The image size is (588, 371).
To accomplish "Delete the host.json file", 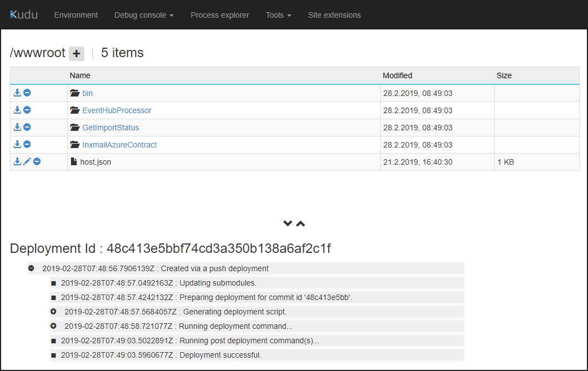I will click(37, 162).
